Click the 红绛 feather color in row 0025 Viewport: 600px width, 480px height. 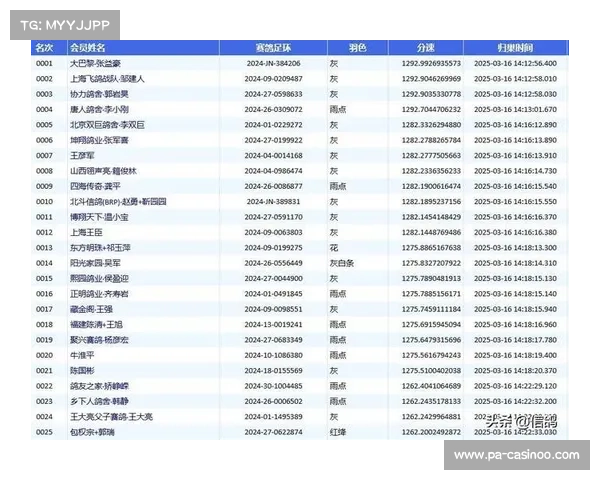click(x=338, y=432)
